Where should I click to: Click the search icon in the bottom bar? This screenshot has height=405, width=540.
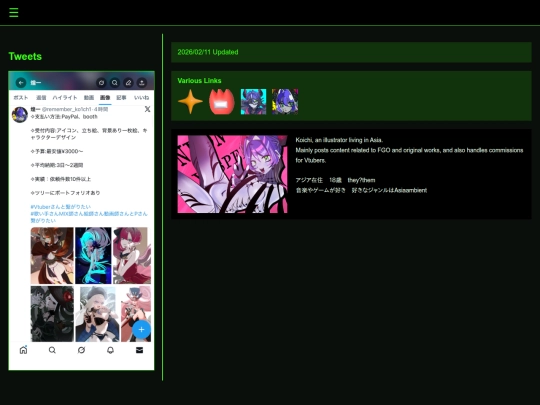[52, 350]
